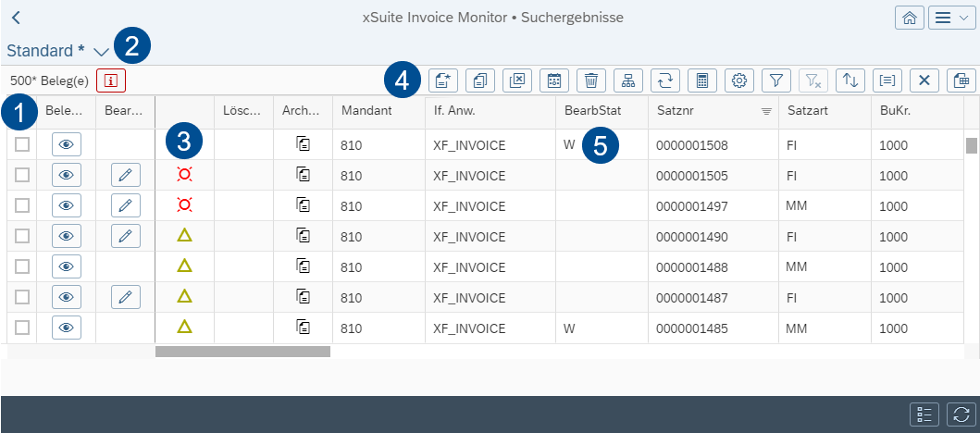The width and height of the screenshot is (980, 433).
Task: View record 0000001485 with the eye icon
Action: pos(67,327)
